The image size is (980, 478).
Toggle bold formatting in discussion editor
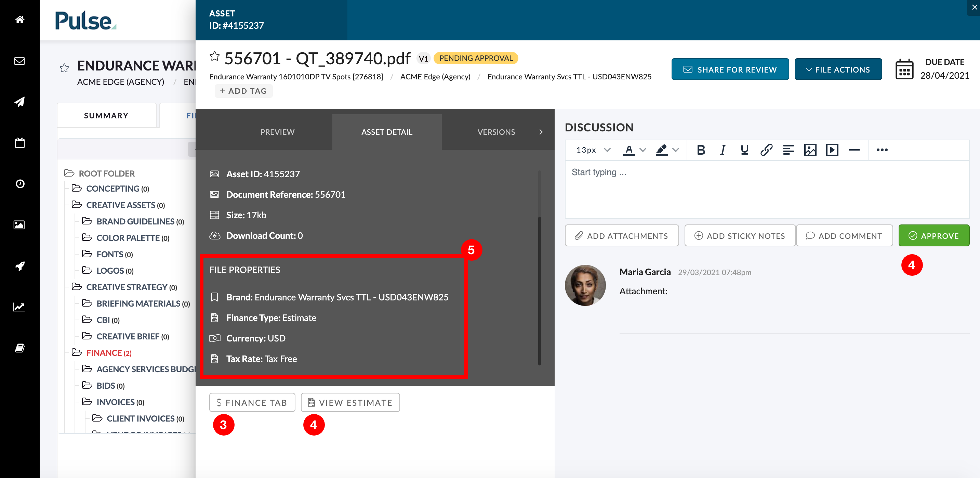701,150
